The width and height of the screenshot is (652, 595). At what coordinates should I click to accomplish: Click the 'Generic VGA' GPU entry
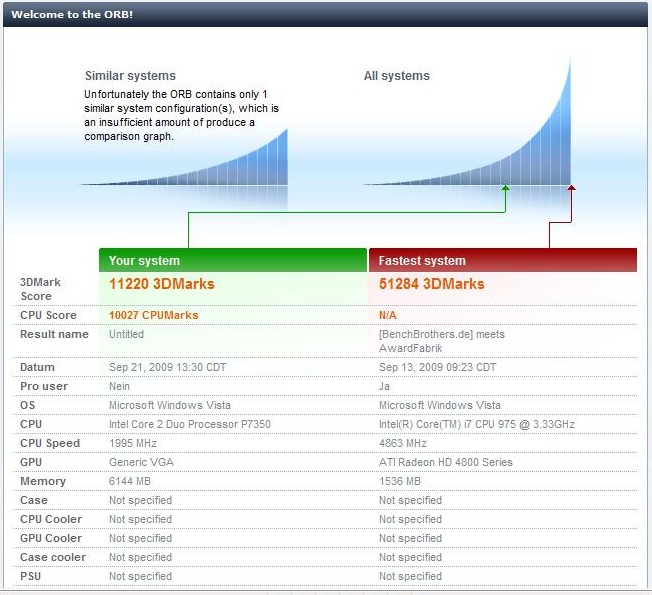[x=141, y=462]
